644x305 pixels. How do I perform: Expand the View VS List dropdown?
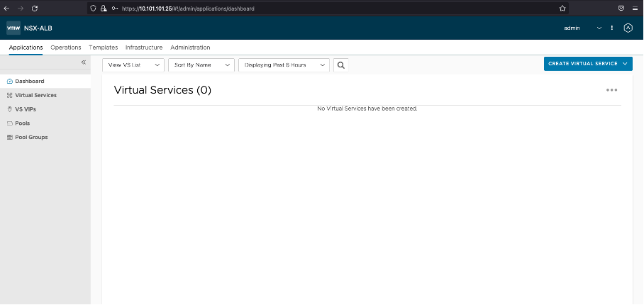133,65
